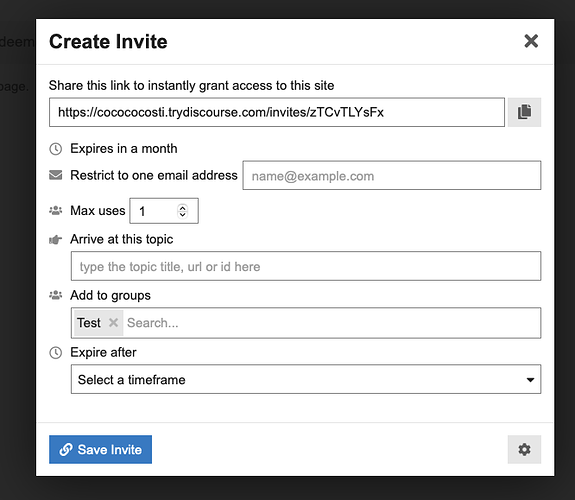Open advanced options gear icon
The height and width of the screenshot is (500, 575).
524,449
